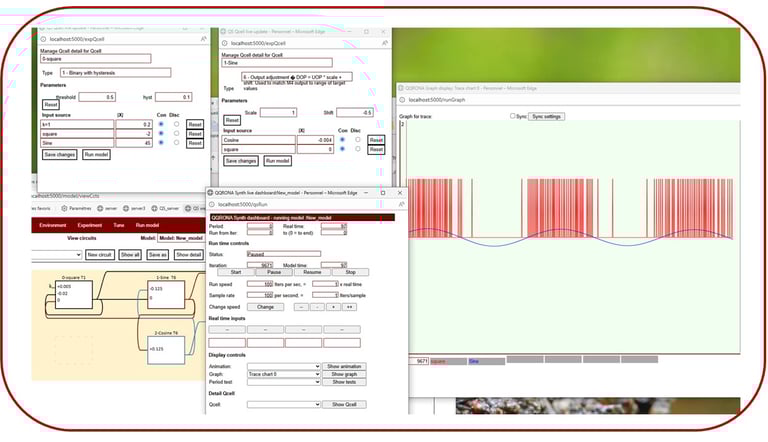This screenshot has height=442, width=768.
Task: Select the 0-square T1 circuit node
Action: tap(73, 294)
